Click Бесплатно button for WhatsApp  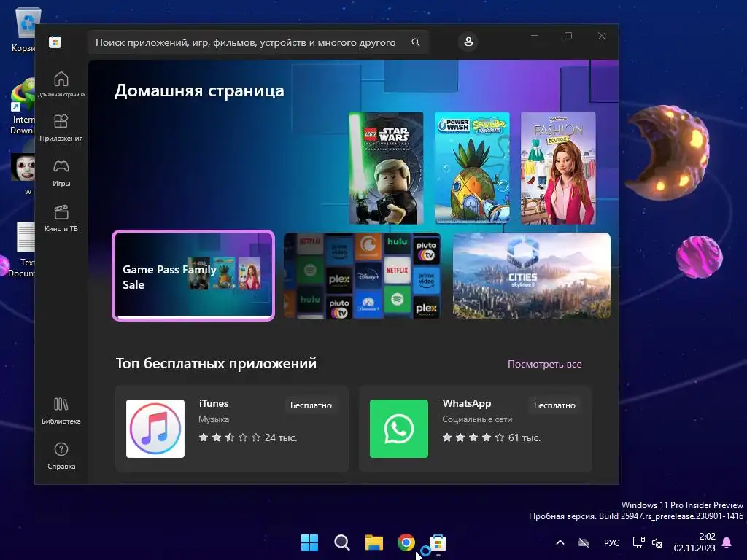pos(554,405)
